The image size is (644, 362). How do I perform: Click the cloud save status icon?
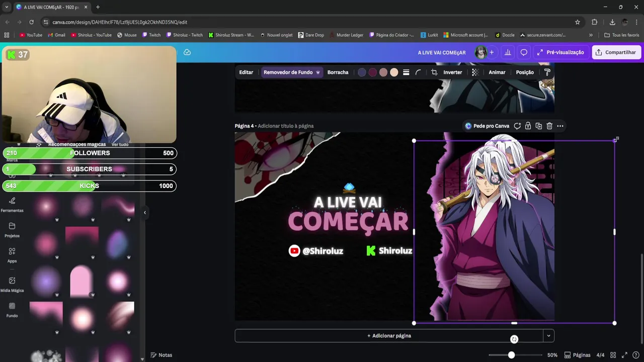pos(187,52)
